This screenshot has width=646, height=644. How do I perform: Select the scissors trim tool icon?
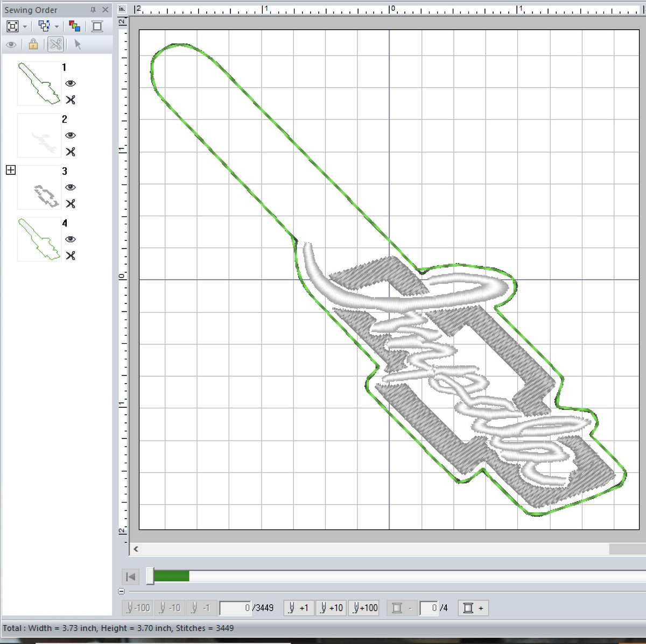pos(55,45)
